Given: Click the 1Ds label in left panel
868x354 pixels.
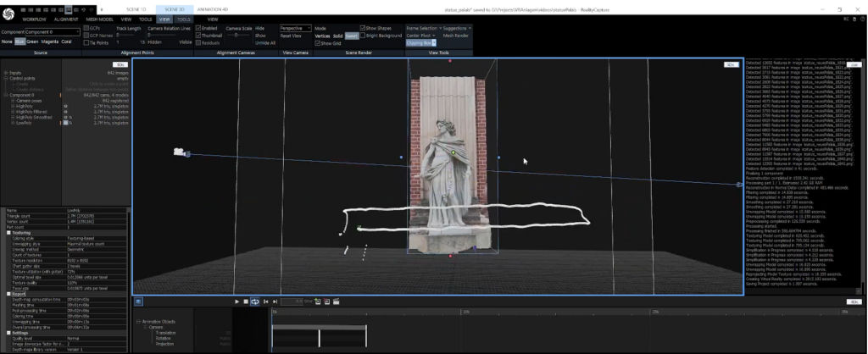Looking at the screenshot, I should click(x=120, y=64).
